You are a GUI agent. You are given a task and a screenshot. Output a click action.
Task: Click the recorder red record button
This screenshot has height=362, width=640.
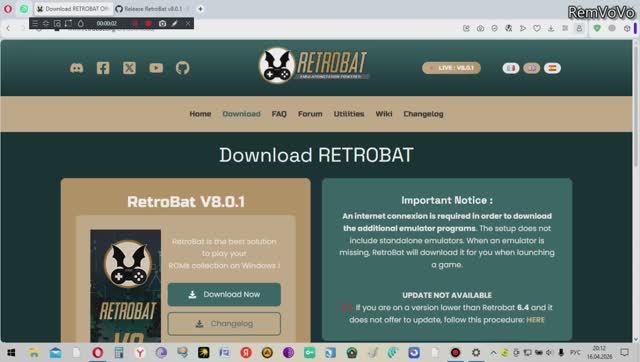149,24
